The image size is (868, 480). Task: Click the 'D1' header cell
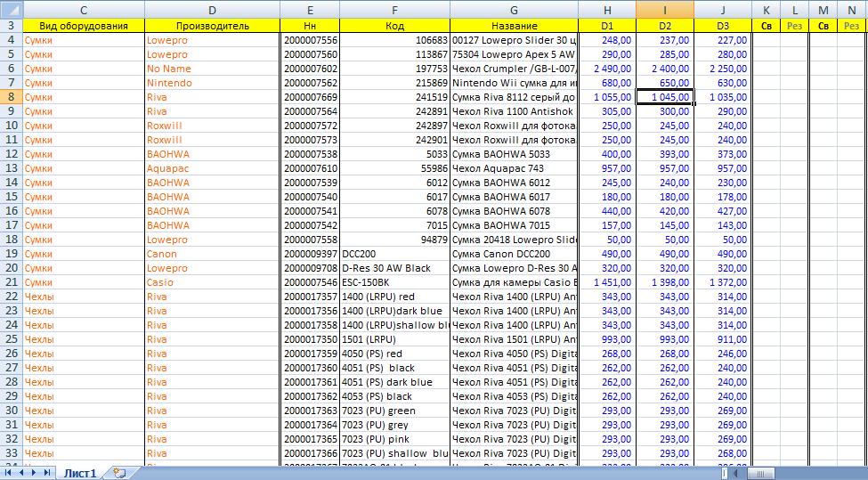(x=607, y=26)
